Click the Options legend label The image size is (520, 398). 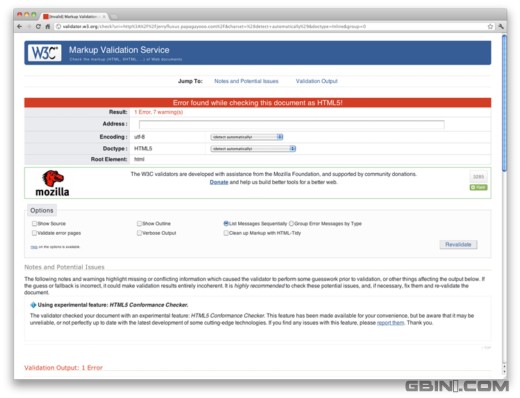click(42, 210)
